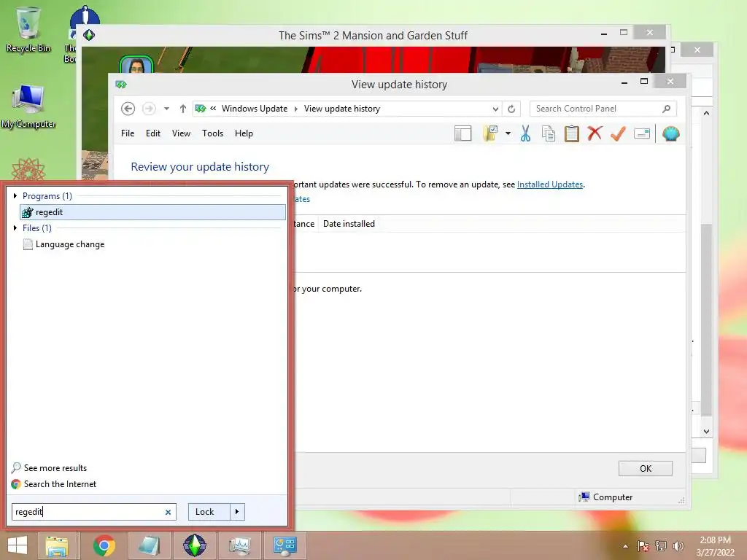The image size is (747, 560).
Task: Open the performance monitor taskbar icon
Action: click(x=239, y=545)
